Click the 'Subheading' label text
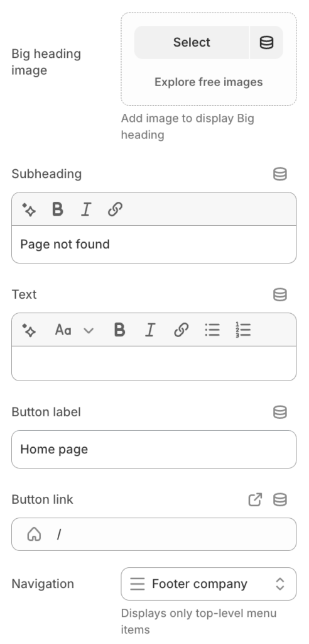The image size is (309, 644). 46,174
